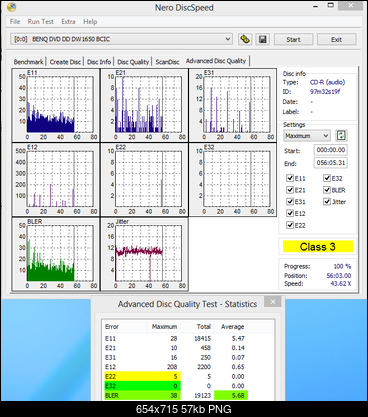The image size is (368, 417).
Task: Toggle the Jitter checkbox
Action: coord(327,201)
